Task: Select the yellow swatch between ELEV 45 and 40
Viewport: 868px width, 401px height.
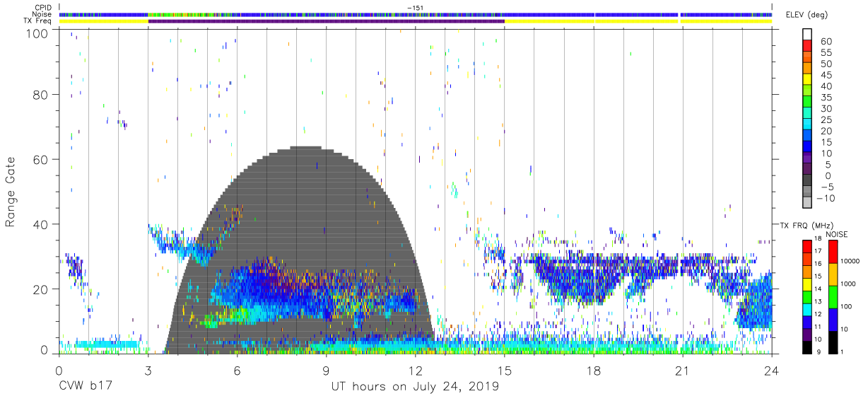Action: (x=807, y=81)
